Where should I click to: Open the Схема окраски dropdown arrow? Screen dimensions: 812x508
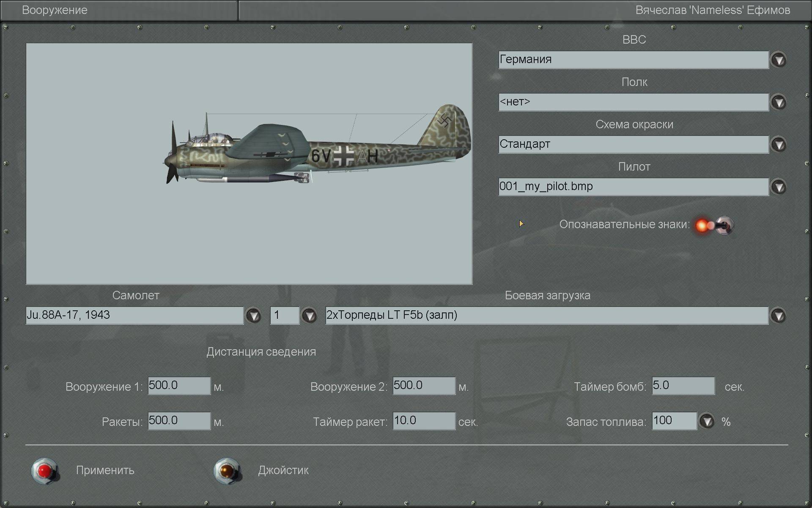779,144
